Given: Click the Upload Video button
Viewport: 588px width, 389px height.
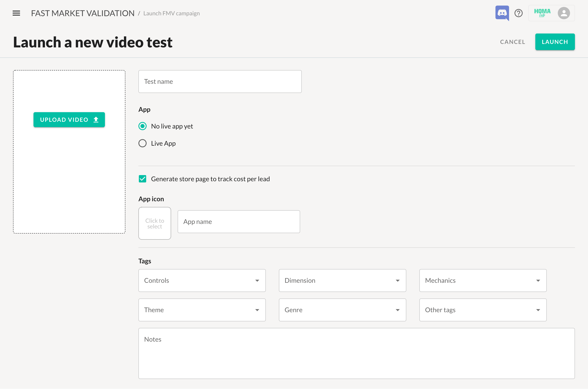Looking at the screenshot, I should coord(69,120).
